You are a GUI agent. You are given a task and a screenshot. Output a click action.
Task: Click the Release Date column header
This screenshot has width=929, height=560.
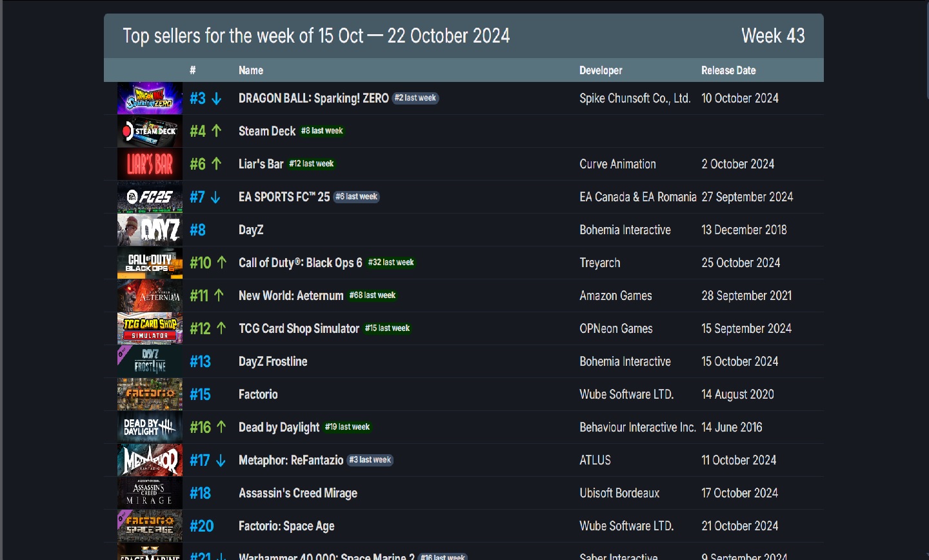[728, 70]
